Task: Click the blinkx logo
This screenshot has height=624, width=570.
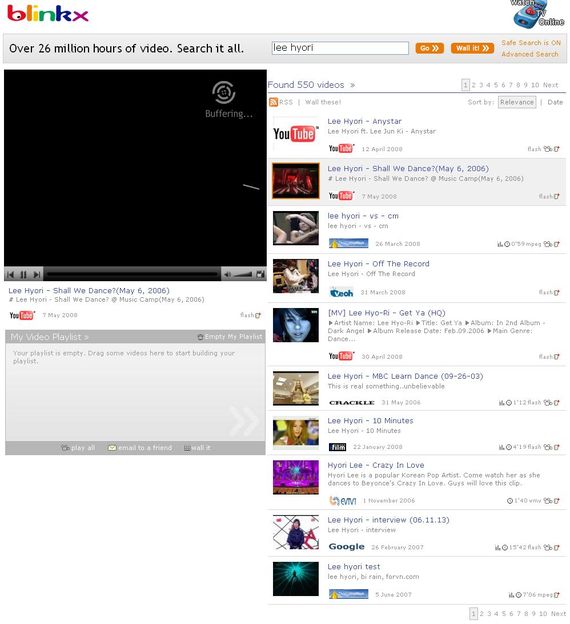Action: (x=48, y=14)
